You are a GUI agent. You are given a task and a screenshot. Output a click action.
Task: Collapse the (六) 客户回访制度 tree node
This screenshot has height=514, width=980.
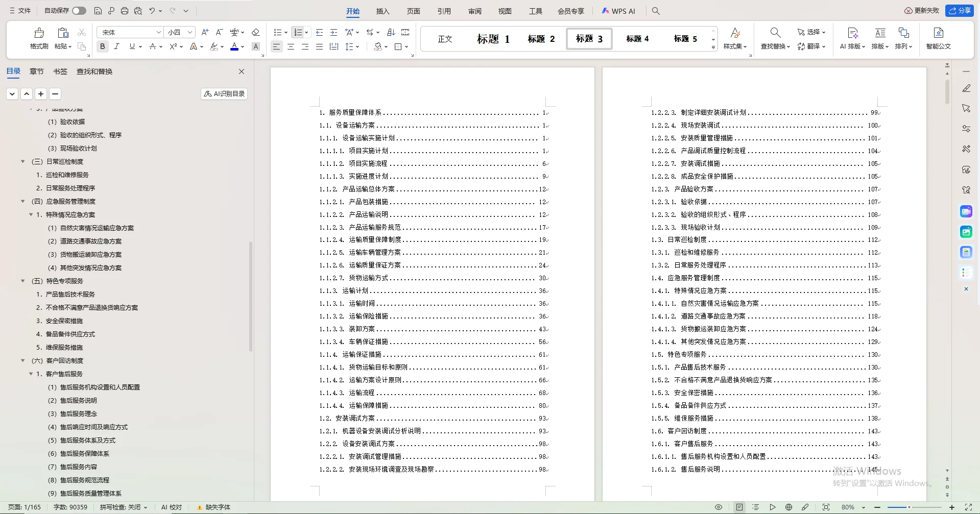[x=23, y=361]
